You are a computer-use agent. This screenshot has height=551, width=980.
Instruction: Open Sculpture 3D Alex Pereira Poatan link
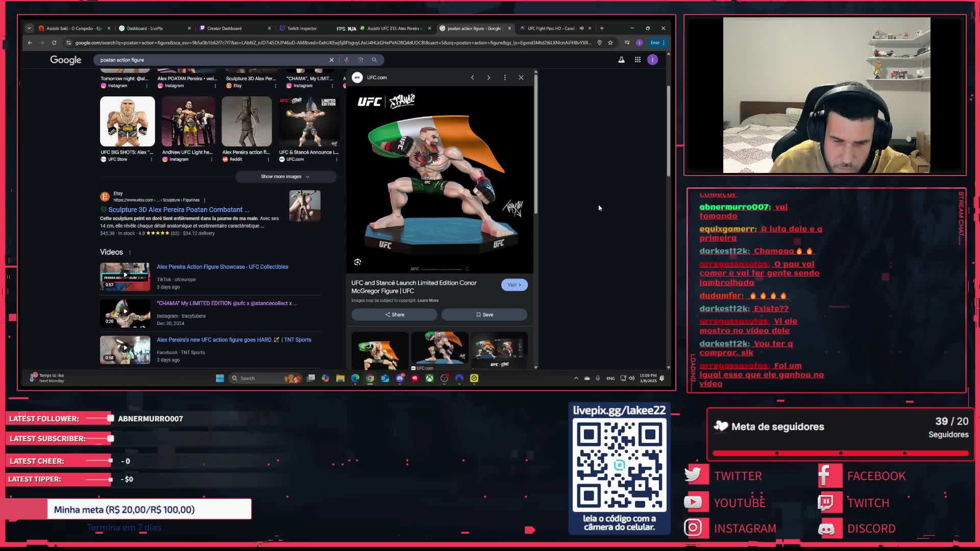[x=179, y=210]
